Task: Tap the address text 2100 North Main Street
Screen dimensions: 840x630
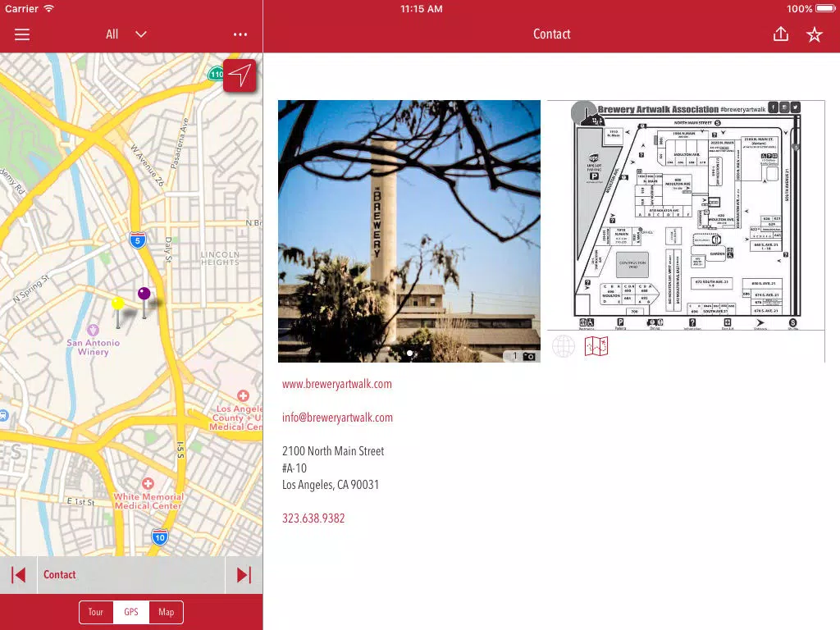Action: (333, 451)
